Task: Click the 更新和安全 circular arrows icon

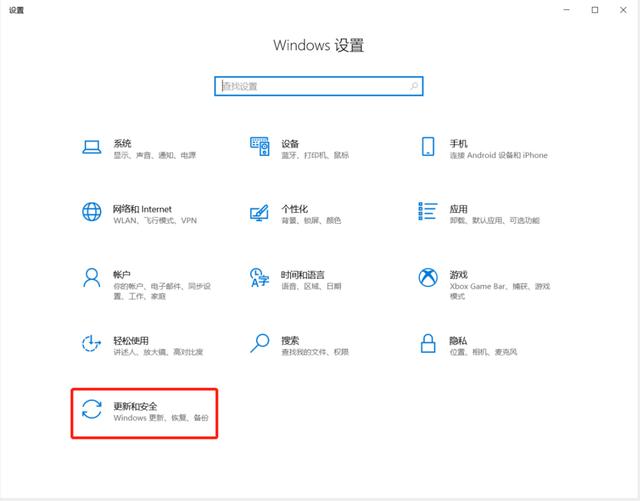Action: [x=92, y=409]
